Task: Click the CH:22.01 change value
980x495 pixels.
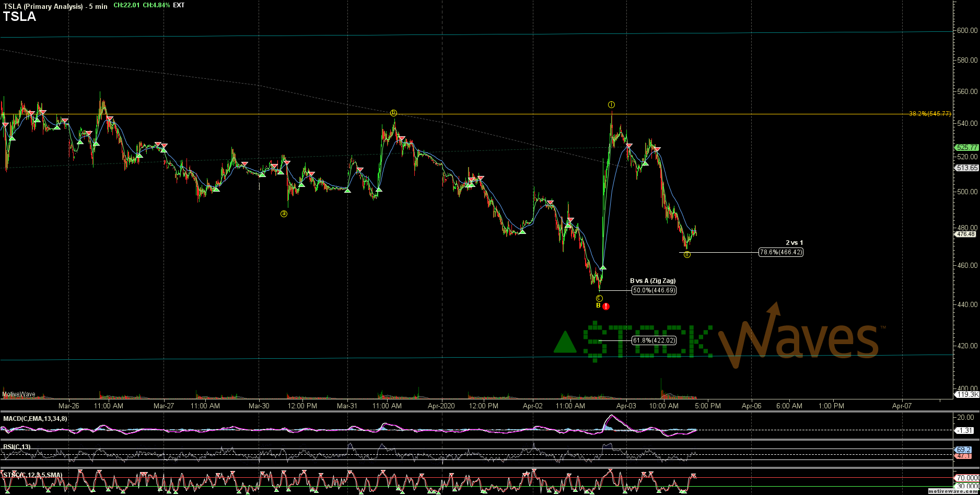Action: 126,6
